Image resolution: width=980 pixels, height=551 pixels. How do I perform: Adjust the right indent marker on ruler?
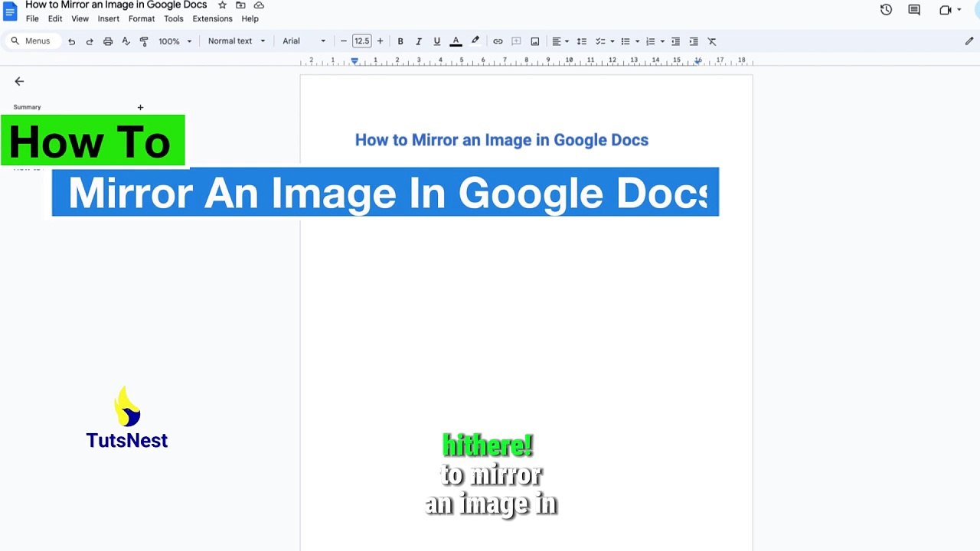697,61
